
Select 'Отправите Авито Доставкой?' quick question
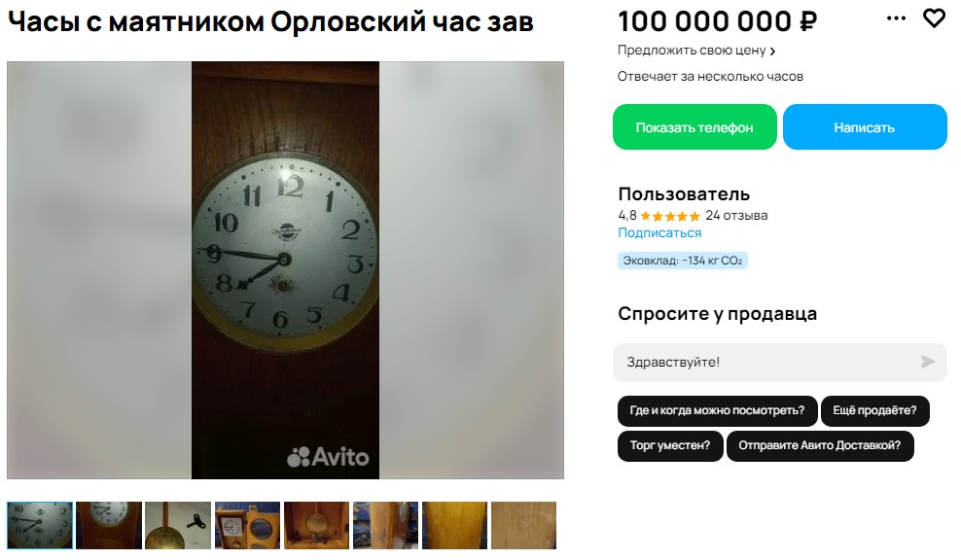tap(819, 445)
